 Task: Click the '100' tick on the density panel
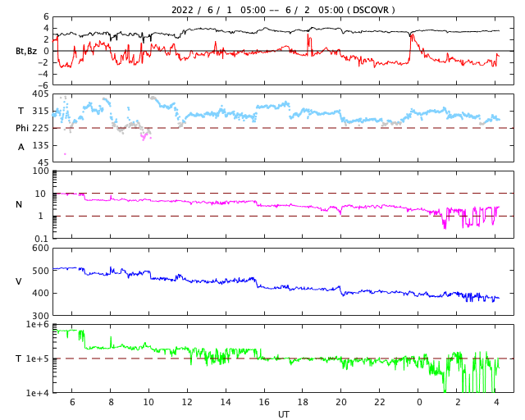(x=40, y=171)
